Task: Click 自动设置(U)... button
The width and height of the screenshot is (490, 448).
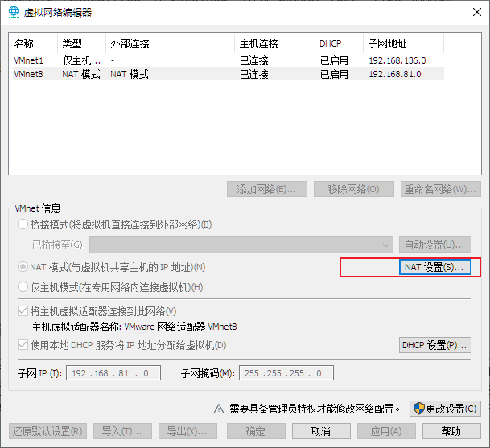Action: (435, 245)
